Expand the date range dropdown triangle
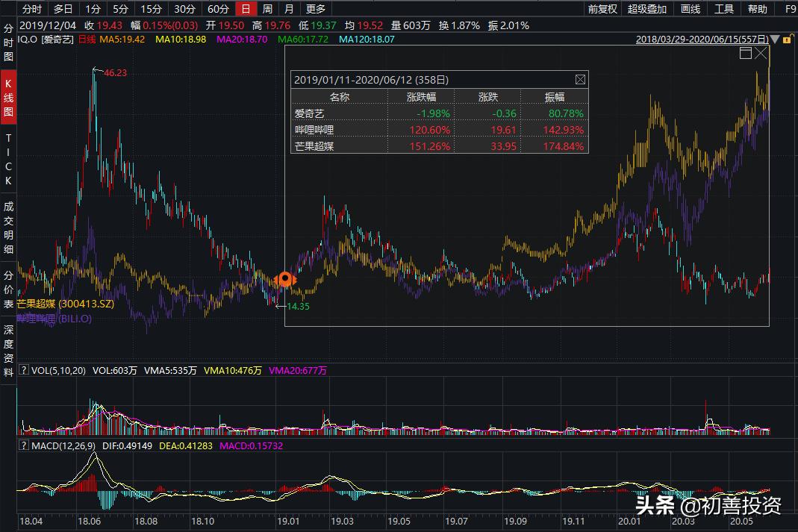798x532 pixels. pos(774,39)
